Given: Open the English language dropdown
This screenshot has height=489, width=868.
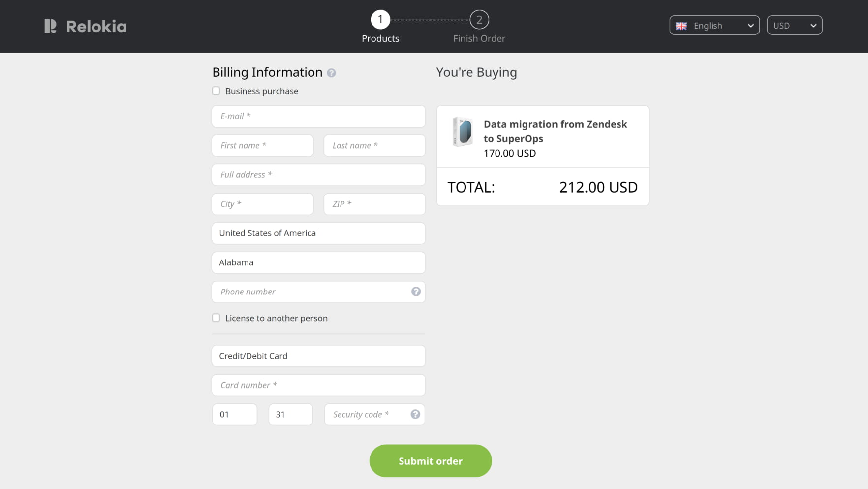Looking at the screenshot, I should click(714, 26).
